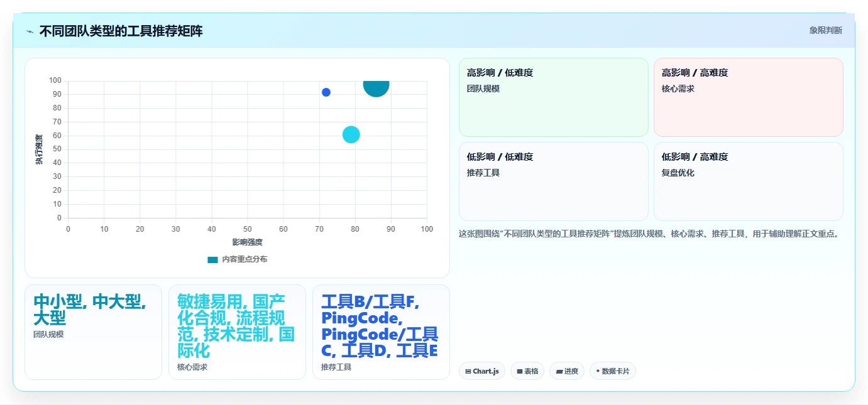Click the 执行难度 y-axis label
The height and width of the screenshot is (405, 868).
coord(39,149)
